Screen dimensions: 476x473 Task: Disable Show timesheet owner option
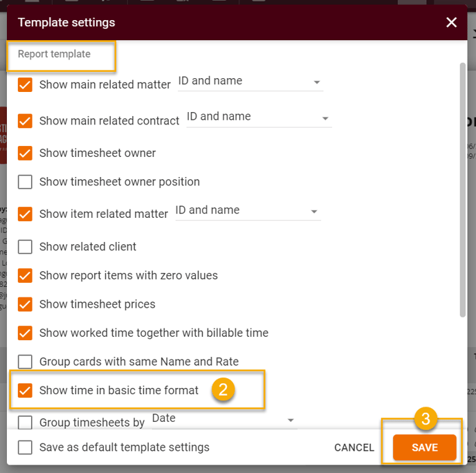(25, 153)
